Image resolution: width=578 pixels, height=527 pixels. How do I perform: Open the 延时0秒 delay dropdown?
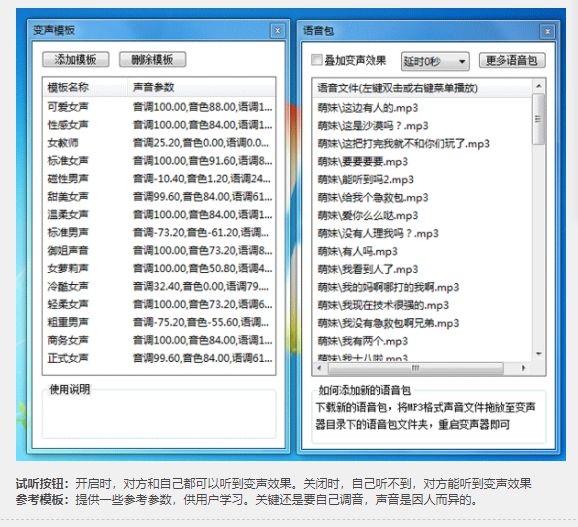point(435,61)
